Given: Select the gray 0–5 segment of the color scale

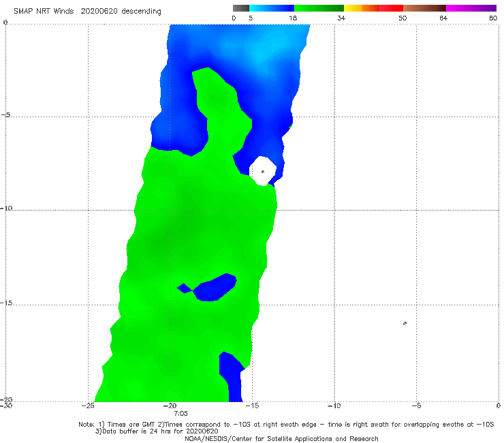Looking at the screenshot, I should point(241,8).
